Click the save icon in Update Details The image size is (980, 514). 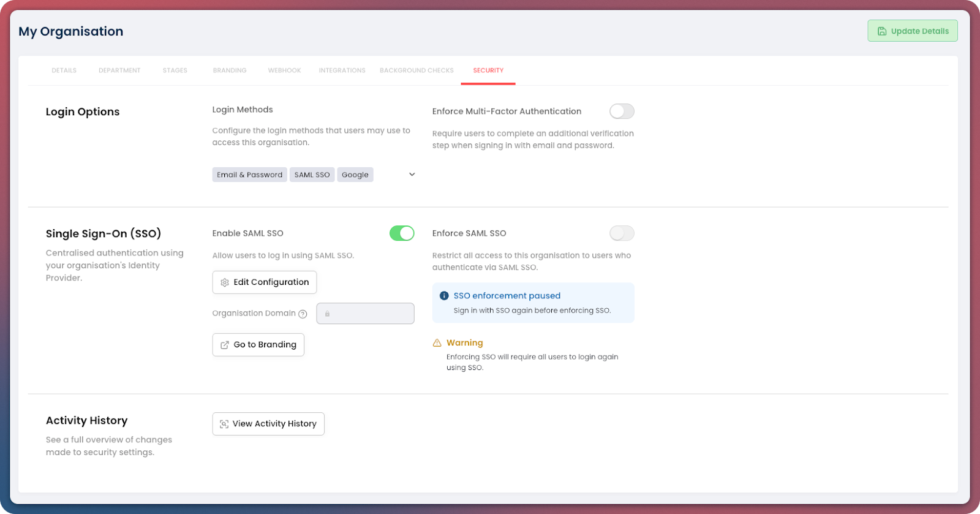point(882,31)
